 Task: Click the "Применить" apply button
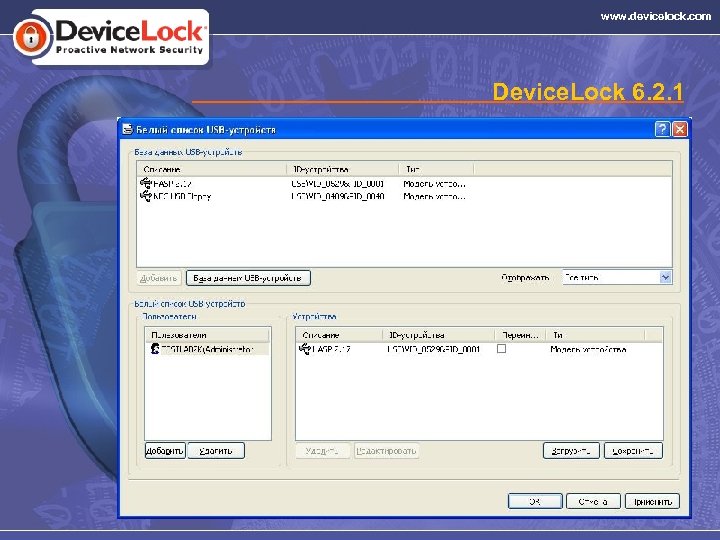pyautogui.click(x=652, y=501)
